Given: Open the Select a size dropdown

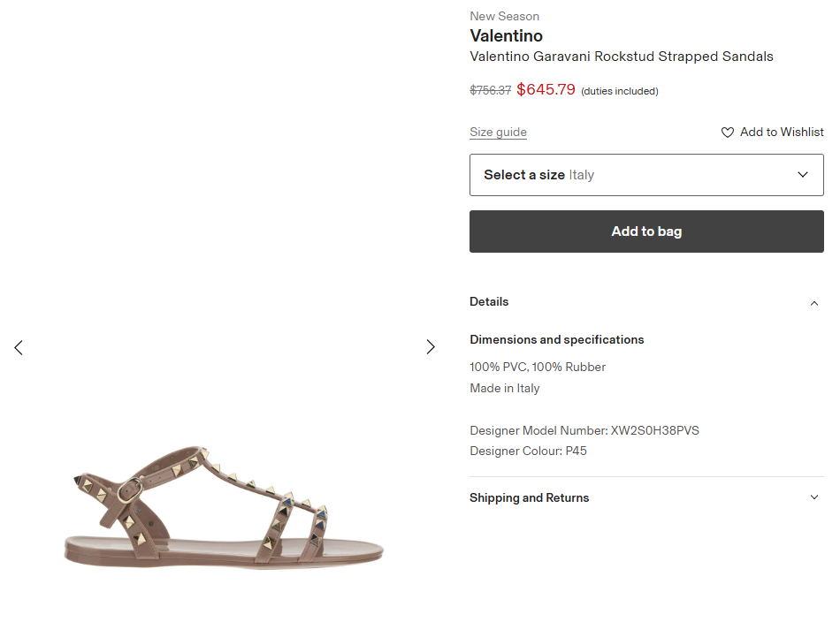Looking at the screenshot, I should (645, 175).
